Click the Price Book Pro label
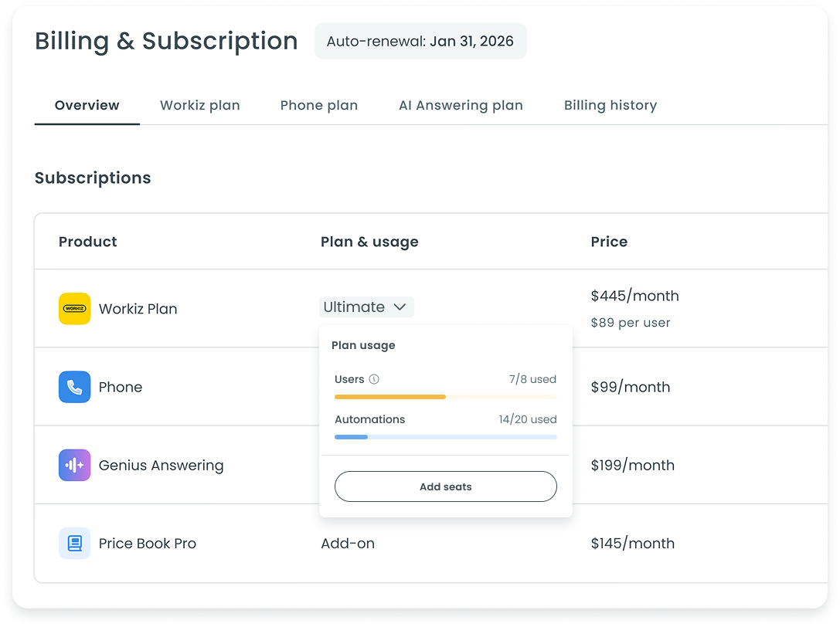Viewport: 840px width, 627px height. [x=147, y=544]
